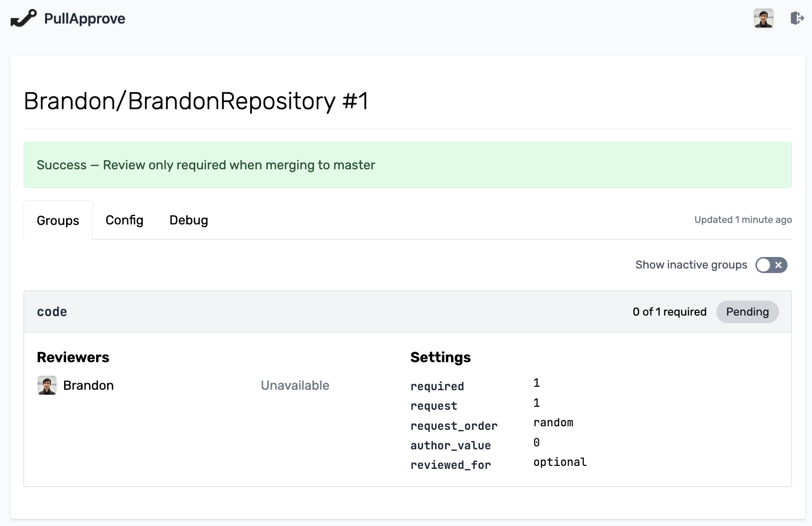Click the Updated 1 minute ago timestamp
Image resolution: width=812 pixels, height=526 pixels.
743,219
